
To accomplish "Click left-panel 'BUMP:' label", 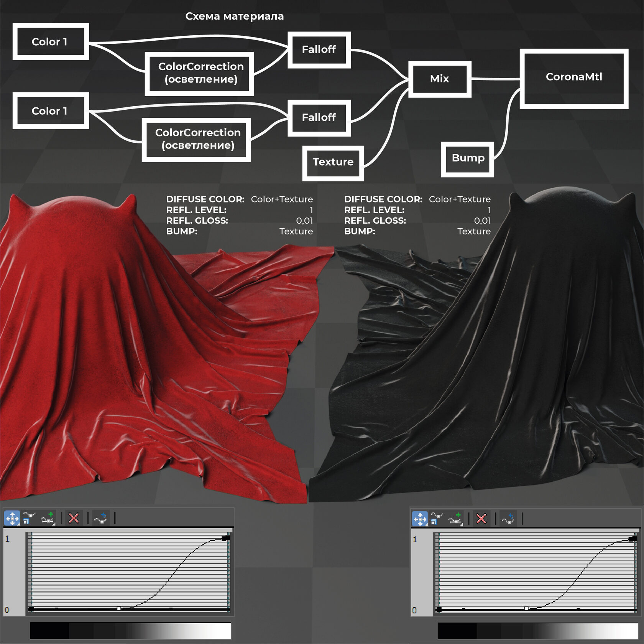I will [182, 231].
